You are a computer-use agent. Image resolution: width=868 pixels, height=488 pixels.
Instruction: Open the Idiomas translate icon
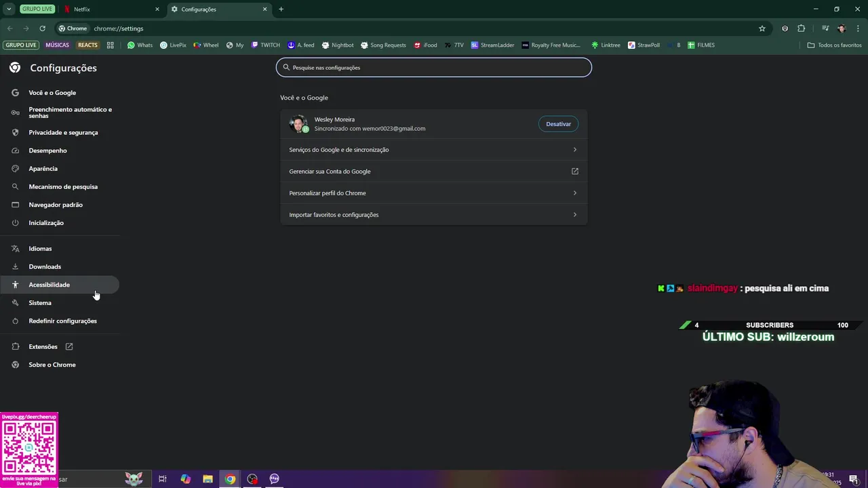click(15, 249)
